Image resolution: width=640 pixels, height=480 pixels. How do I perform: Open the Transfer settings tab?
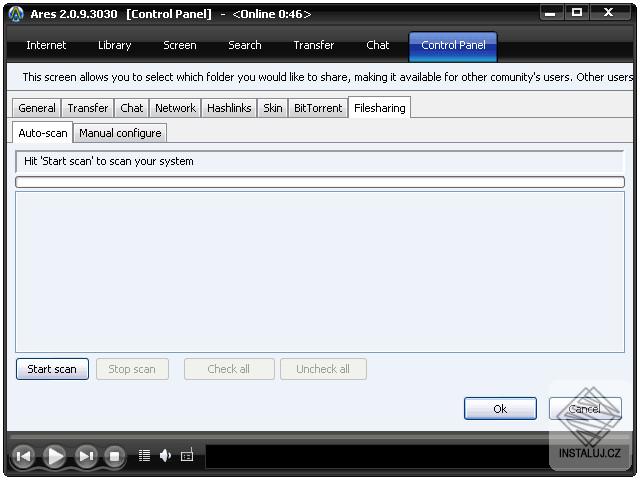pyautogui.click(x=88, y=108)
